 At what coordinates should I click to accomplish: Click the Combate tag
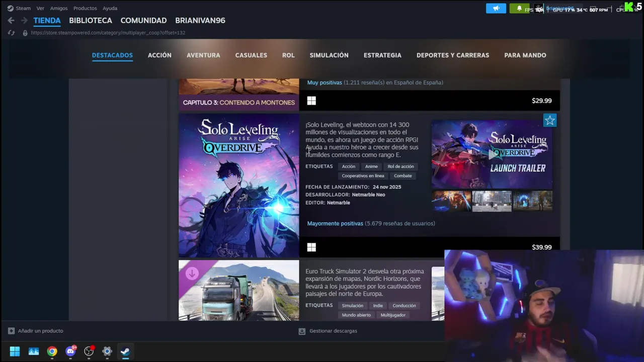point(403,176)
